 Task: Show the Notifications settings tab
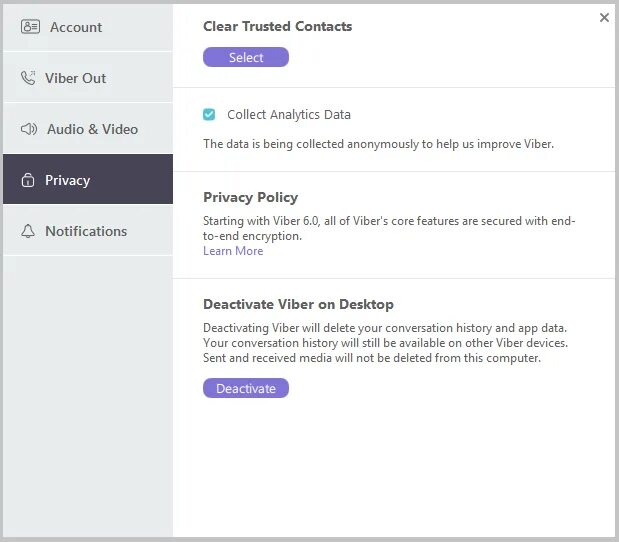(x=86, y=231)
